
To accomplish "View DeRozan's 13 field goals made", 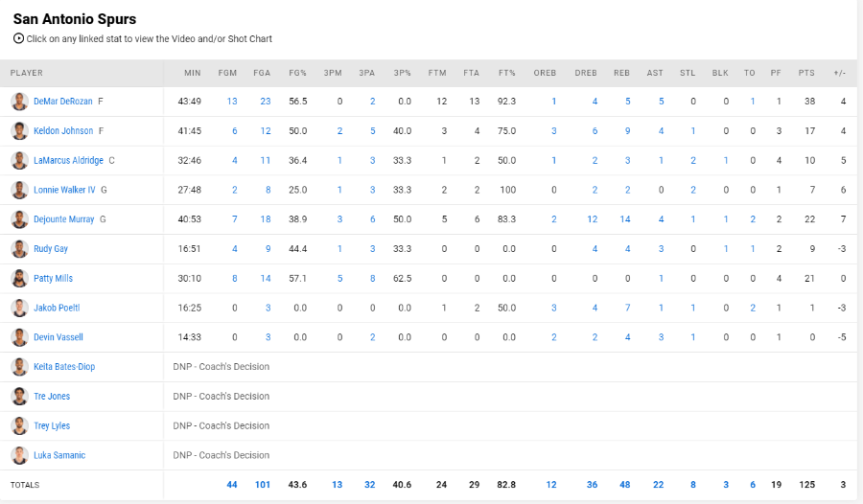I will coord(232,102).
